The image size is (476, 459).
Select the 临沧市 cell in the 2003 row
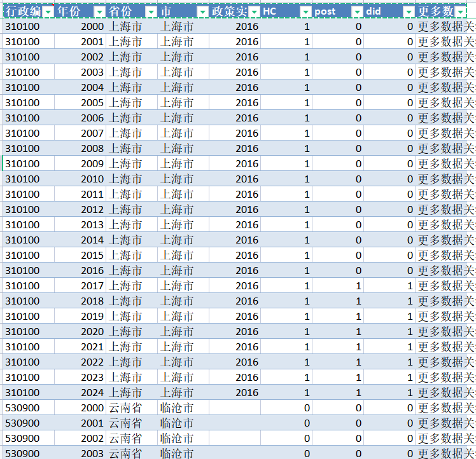pos(177,454)
